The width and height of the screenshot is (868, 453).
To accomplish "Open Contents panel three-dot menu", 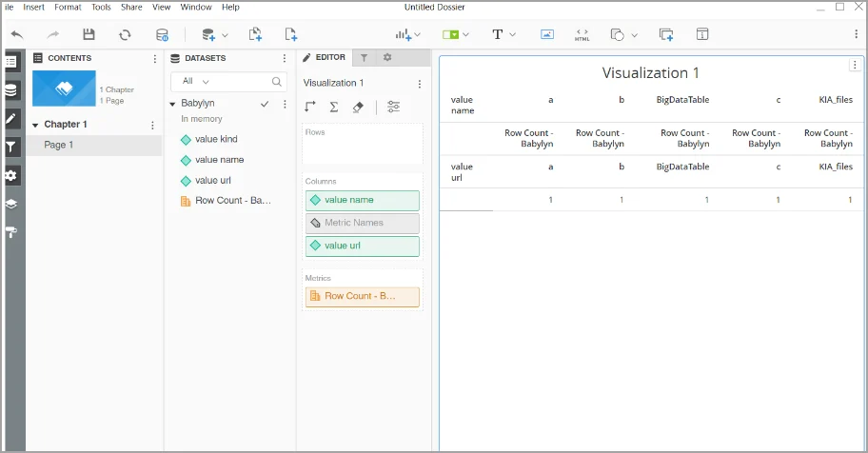I will click(154, 58).
